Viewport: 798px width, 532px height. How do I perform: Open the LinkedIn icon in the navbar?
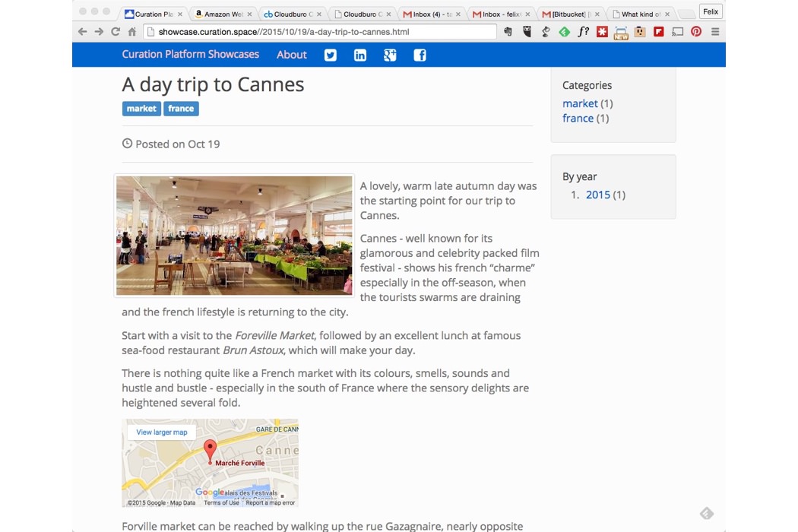[x=360, y=55]
